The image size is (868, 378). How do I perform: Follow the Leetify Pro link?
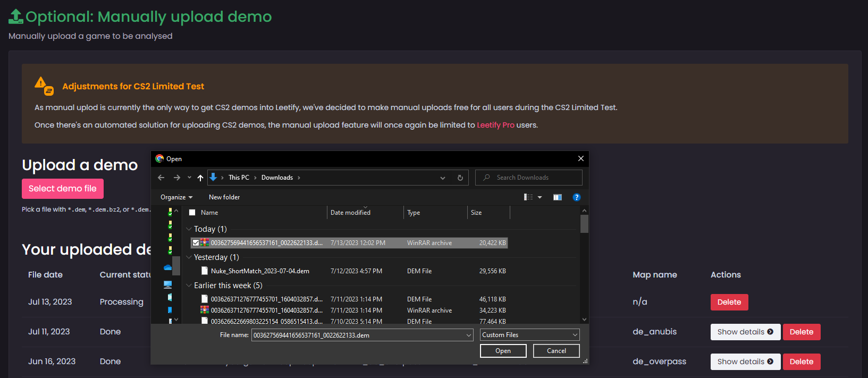[x=495, y=125]
